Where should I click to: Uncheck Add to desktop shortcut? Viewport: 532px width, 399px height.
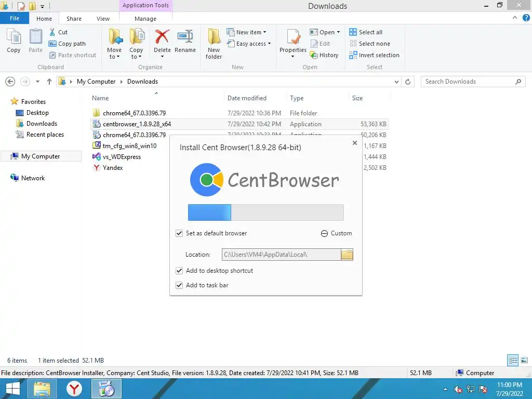(179, 271)
